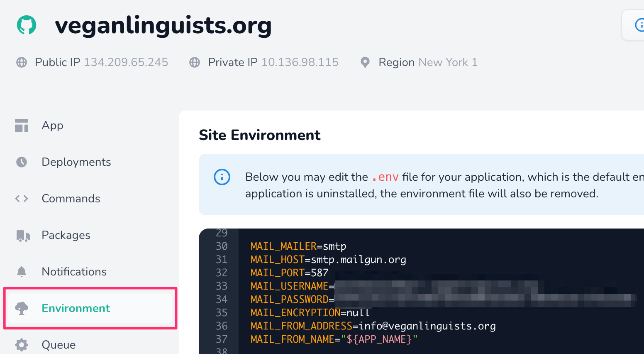Select the App grid icon in the sidebar
Screen dimensions: 644x354
21,125
